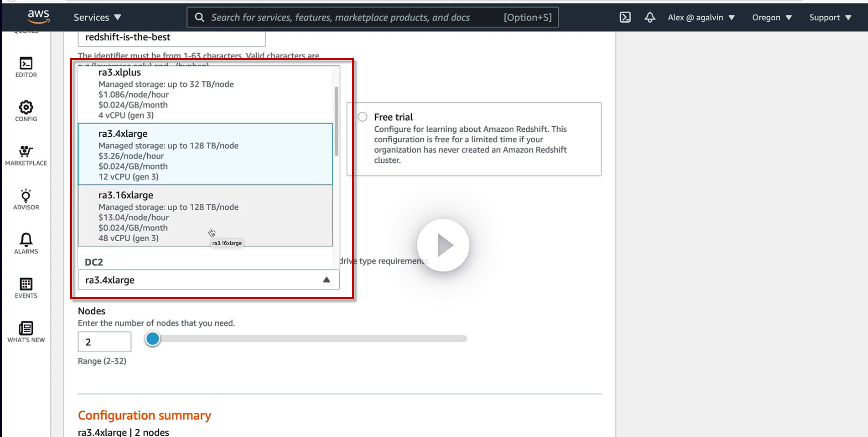This screenshot has width=868, height=437.
Task: Open the CloudShell terminal icon
Action: coord(625,17)
